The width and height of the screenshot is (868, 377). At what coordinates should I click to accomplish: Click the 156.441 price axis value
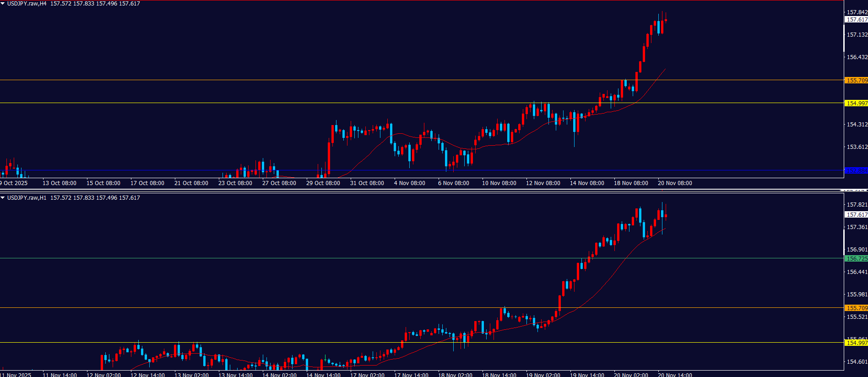pyautogui.click(x=857, y=272)
